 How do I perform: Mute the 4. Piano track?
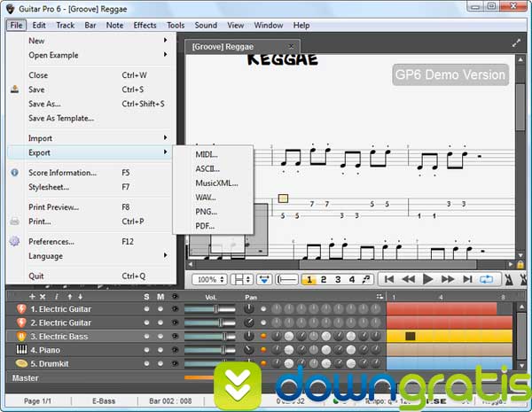(160, 350)
